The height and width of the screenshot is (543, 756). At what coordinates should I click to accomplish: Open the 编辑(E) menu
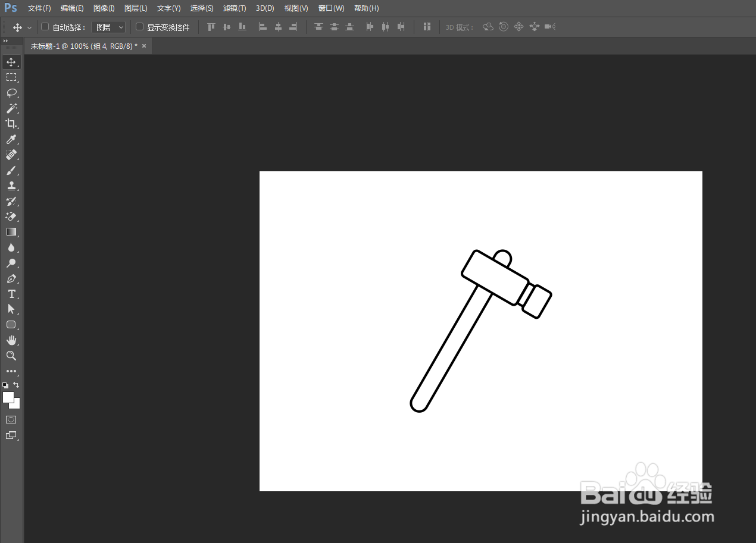point(72,8)
